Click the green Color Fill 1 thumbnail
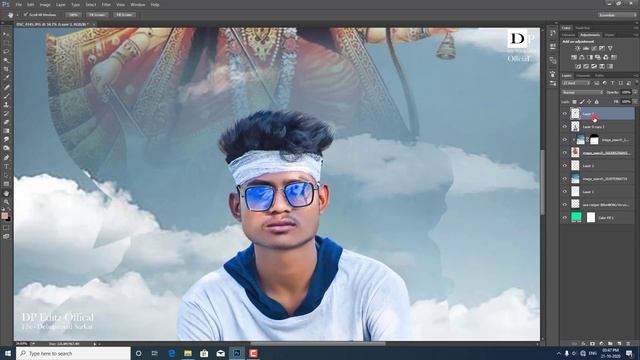This screenshot has height=360, width=640. 576,217
